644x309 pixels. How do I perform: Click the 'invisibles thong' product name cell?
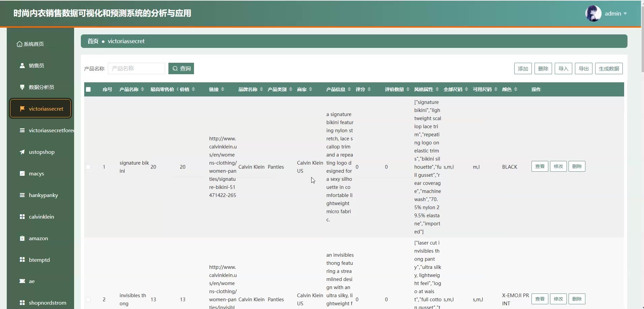pos(133,300)
